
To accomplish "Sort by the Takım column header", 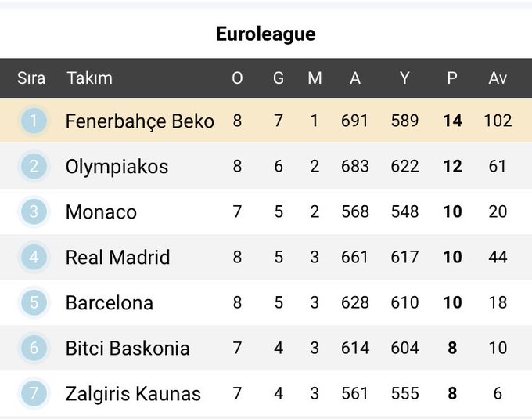I will 89,78.
